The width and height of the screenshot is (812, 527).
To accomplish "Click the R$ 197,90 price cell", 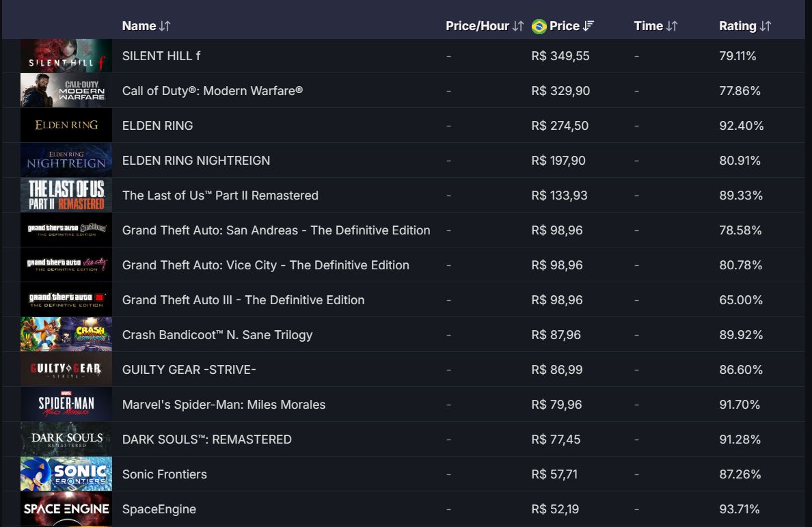I will 558,161.
